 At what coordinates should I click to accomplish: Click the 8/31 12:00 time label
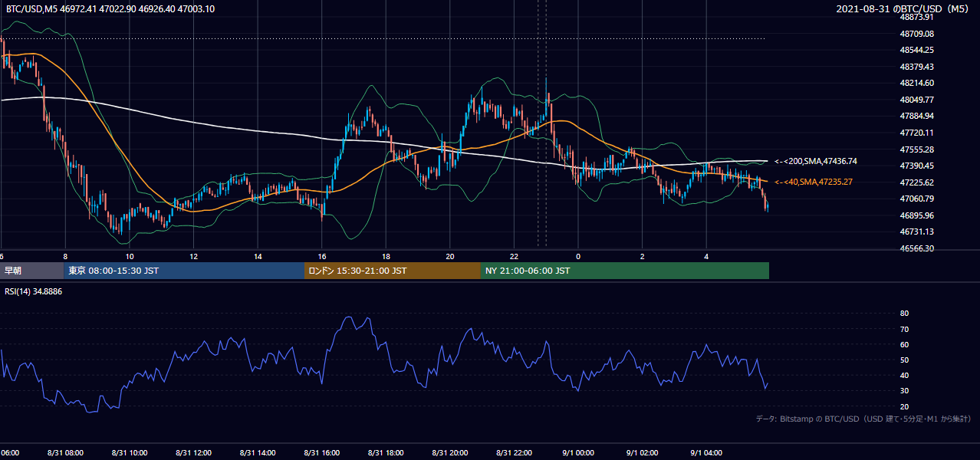pos(193,453)
